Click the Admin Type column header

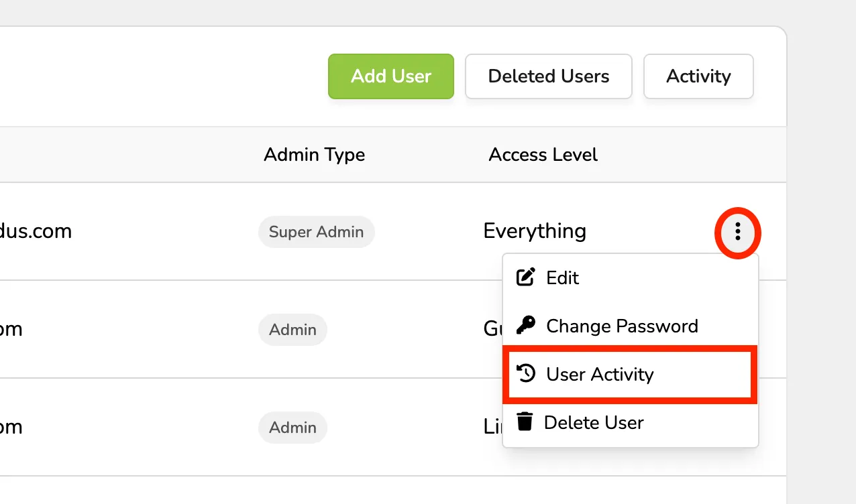315,155
